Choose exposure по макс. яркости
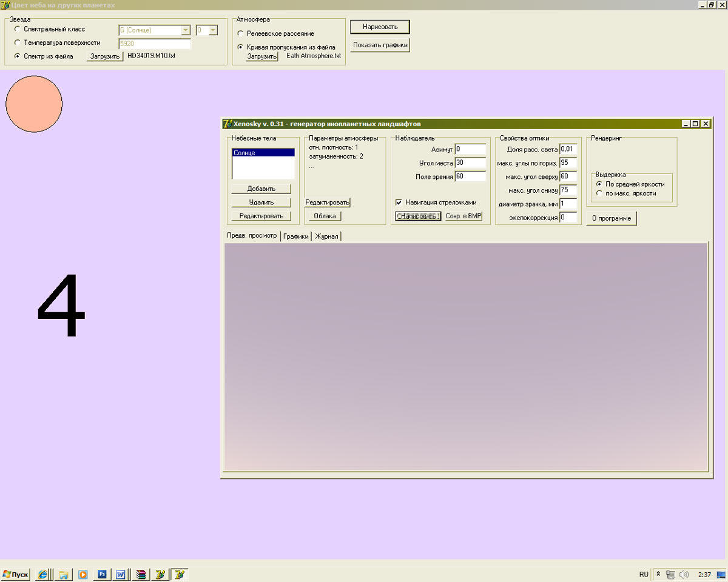This screenshot has height=582, width=728. pyautogui.click(x=599, y=193)
